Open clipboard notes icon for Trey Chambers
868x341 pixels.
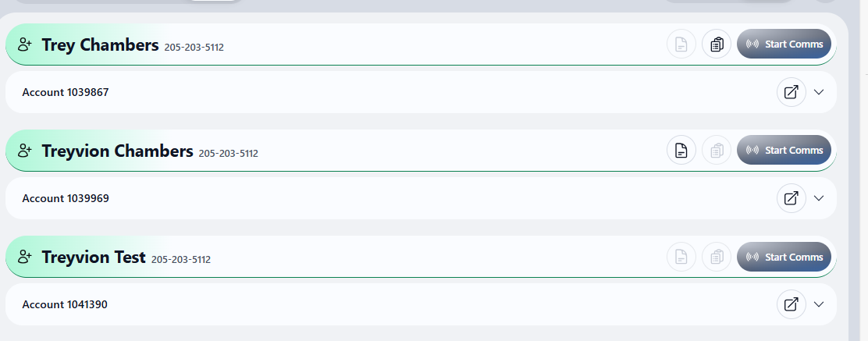[x=717, y=44]
